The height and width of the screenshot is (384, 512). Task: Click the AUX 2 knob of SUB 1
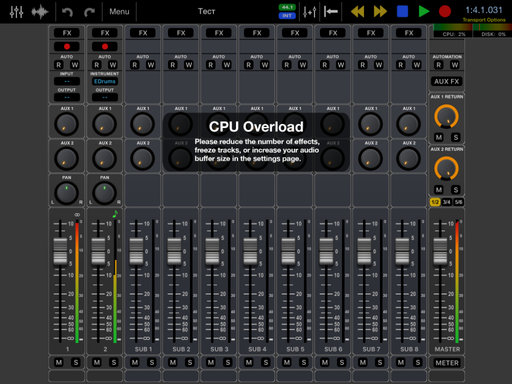tap(142, 158)
